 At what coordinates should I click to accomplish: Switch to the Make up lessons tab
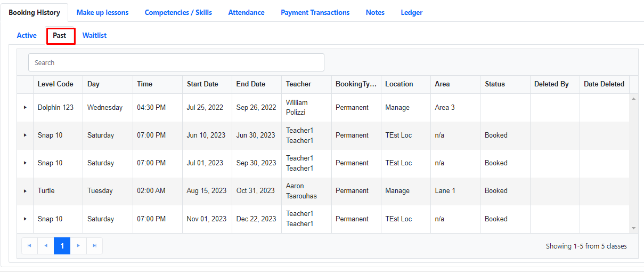pos(102,12)
